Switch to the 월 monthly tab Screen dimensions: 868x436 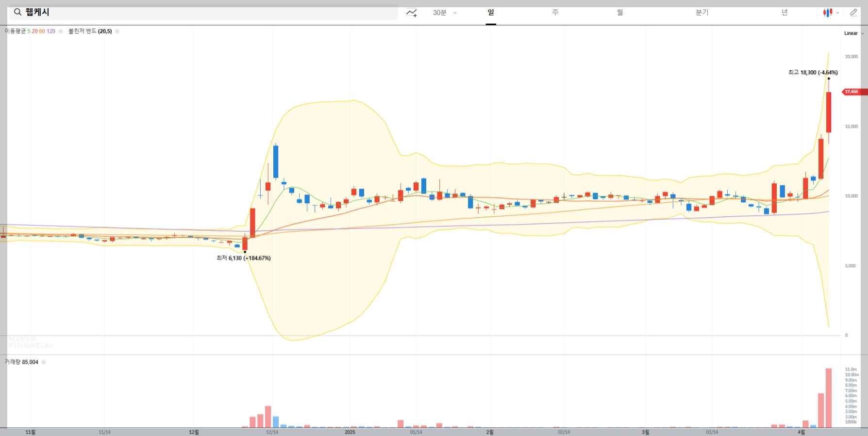pyautogui.click(x=620, y=13)
